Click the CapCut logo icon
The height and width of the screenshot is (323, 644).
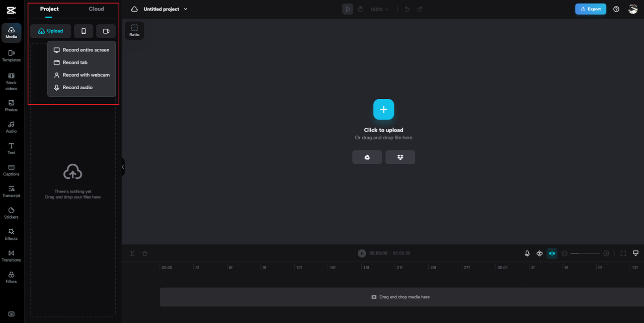[12, 10]
